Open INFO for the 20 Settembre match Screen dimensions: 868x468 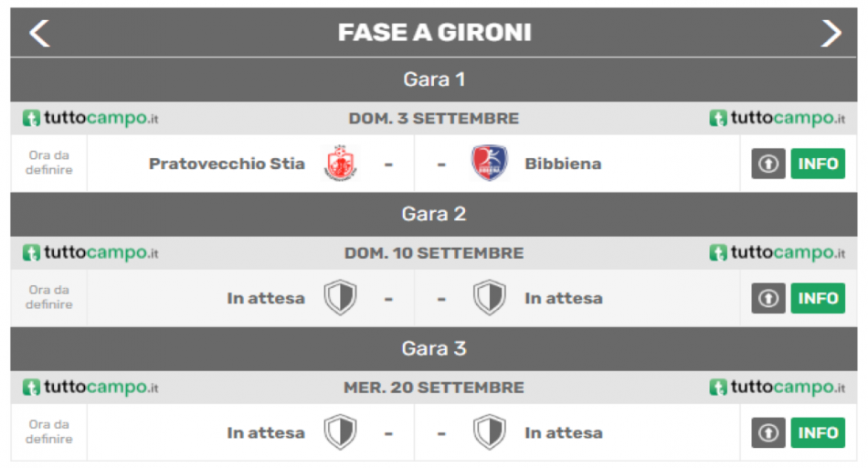(818, 433)
